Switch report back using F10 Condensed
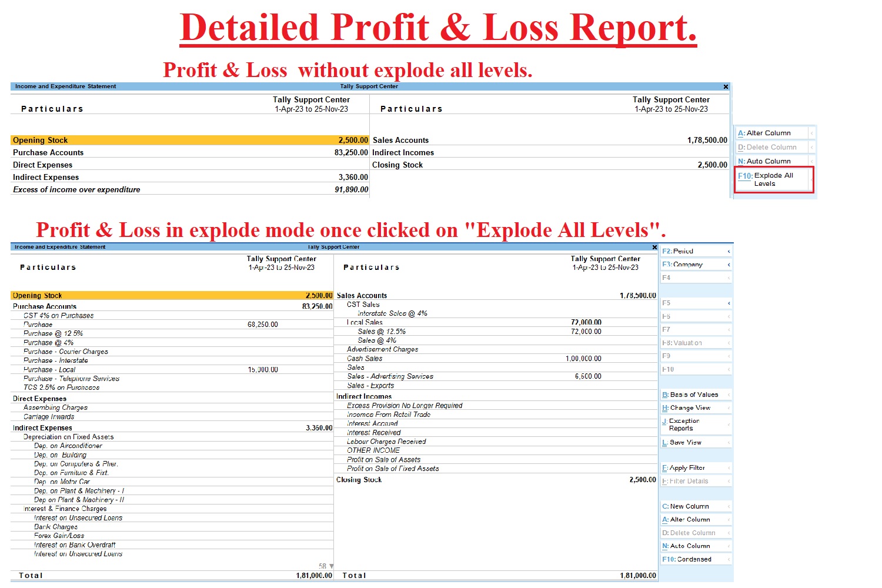 pos(687,559)
